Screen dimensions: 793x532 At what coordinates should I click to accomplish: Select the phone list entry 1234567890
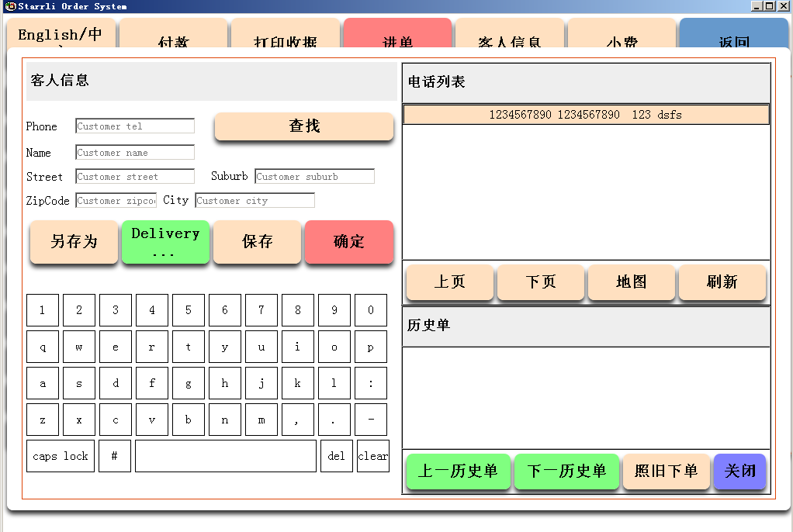click(x=586, y=115)
